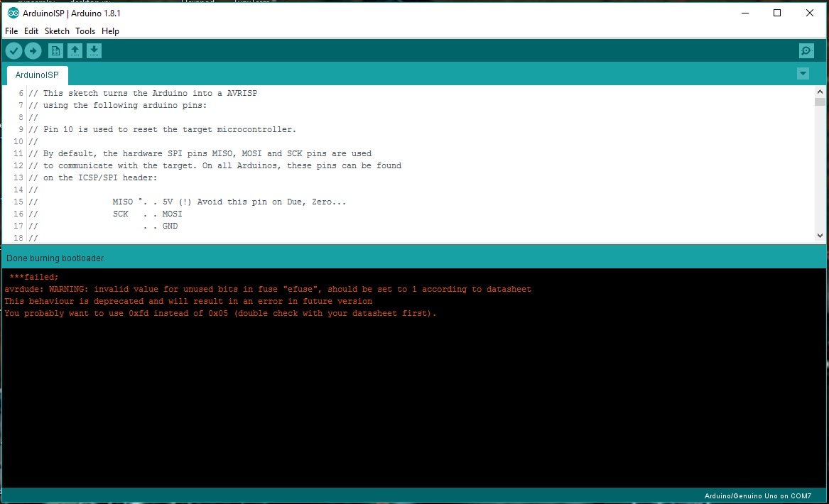
Task: Upload the sketch using the arrow icon
Action: pos(33,50)
